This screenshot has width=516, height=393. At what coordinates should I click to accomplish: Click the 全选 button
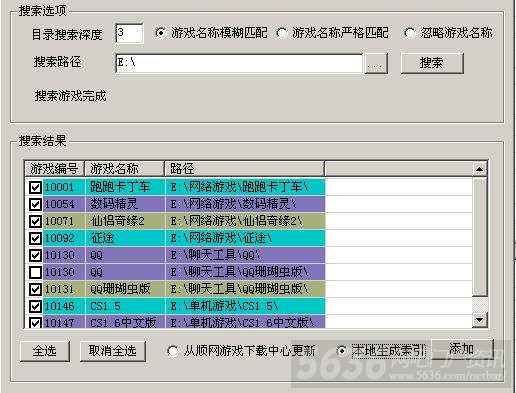tap(45, 351)
